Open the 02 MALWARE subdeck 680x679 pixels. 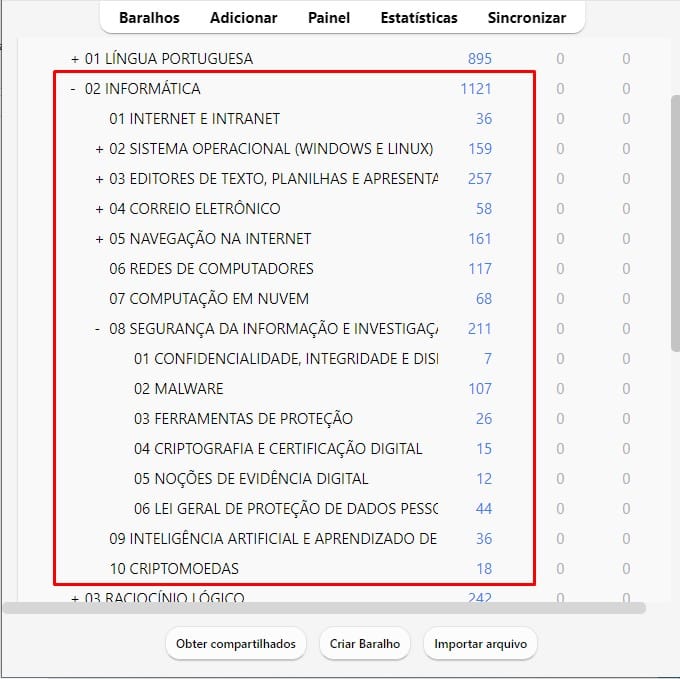coord(179,388)
